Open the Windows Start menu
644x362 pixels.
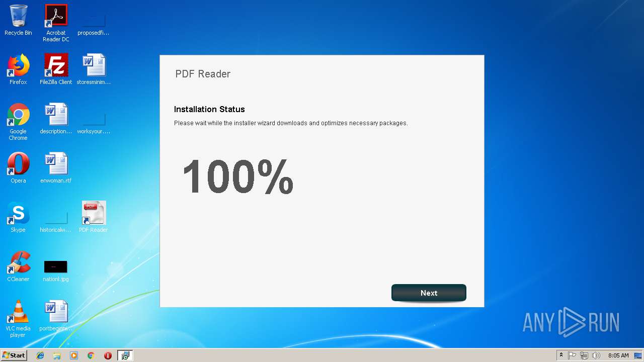(14, 355)
